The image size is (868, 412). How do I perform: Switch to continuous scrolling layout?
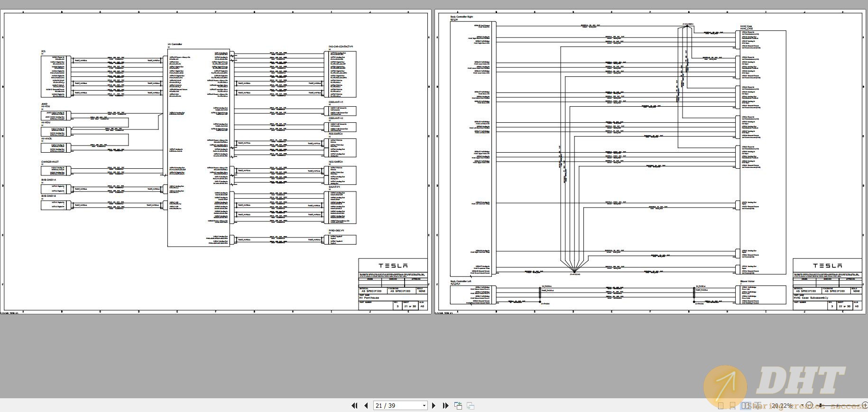pyautogui.click(x=732, y=406)
